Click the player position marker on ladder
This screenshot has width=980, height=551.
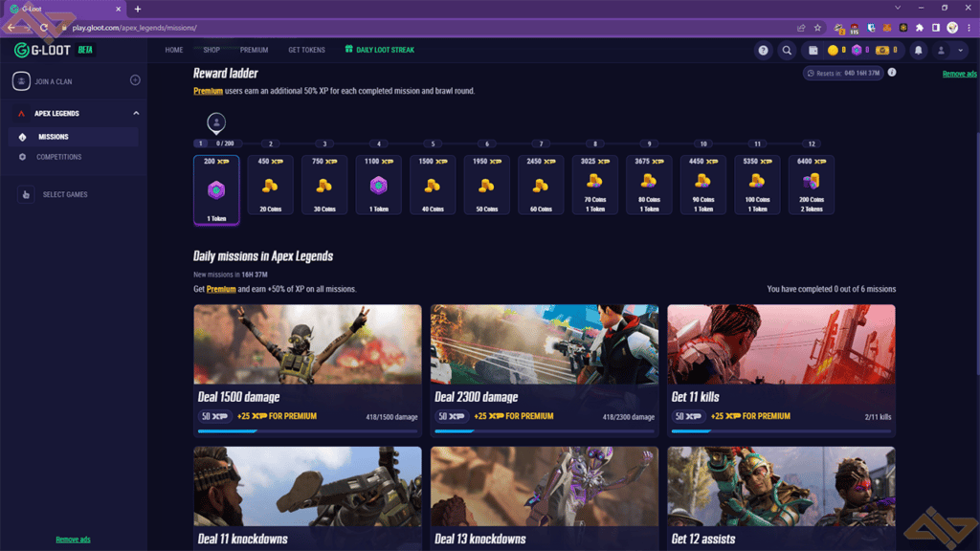(216, 123)
